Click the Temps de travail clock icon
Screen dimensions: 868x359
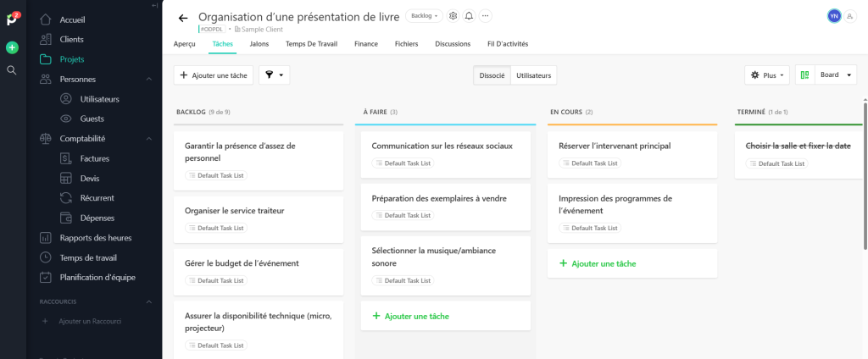[x=46, y=257]
